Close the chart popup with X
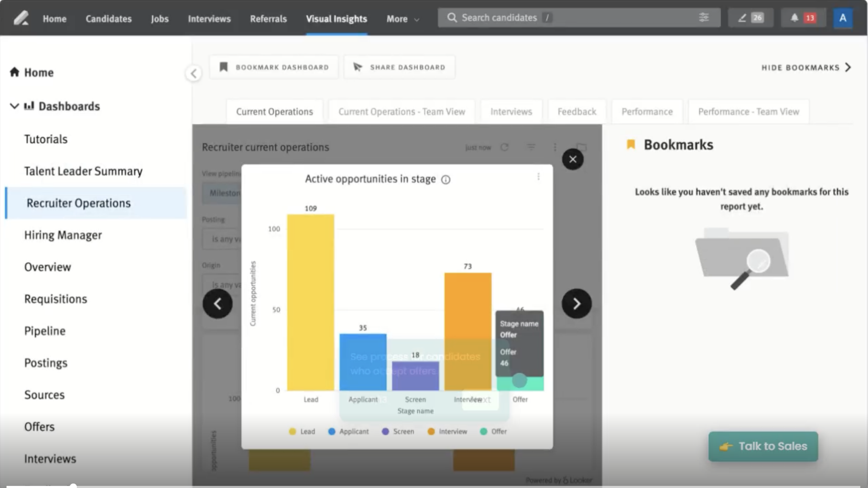This screenshot has width=868, height=488. (572, 159)
